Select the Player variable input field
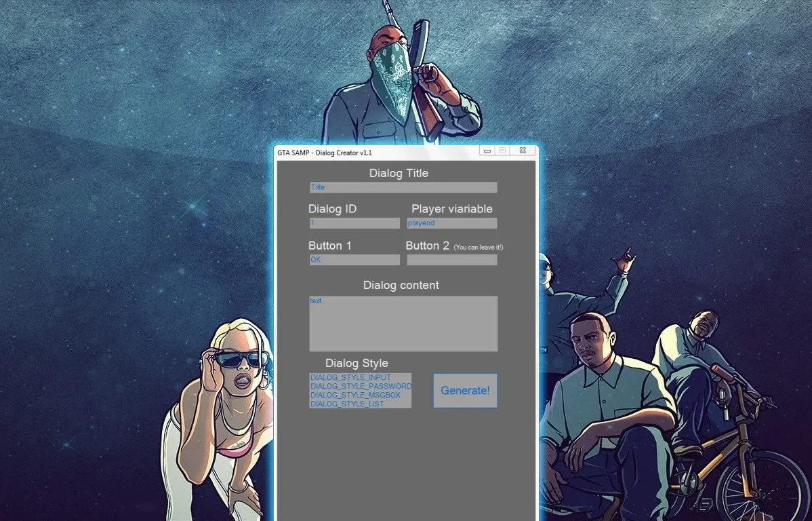 (452, 223)
